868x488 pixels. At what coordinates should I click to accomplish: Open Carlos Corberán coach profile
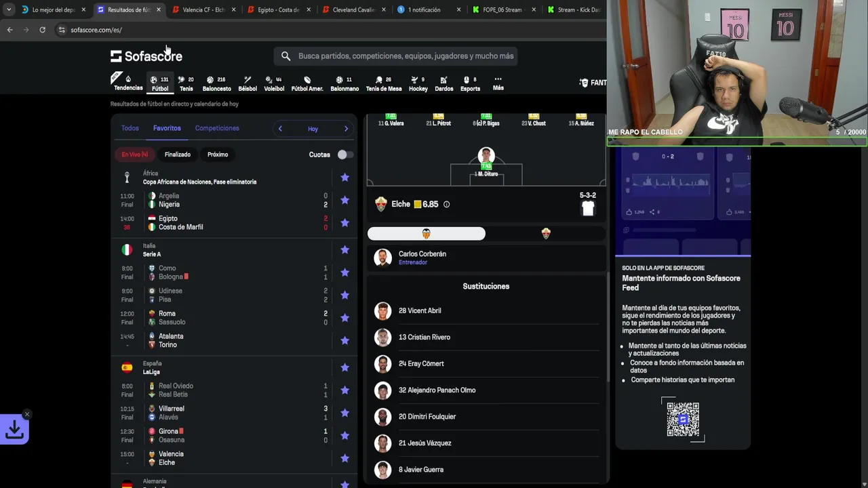[x=486, y=258]
